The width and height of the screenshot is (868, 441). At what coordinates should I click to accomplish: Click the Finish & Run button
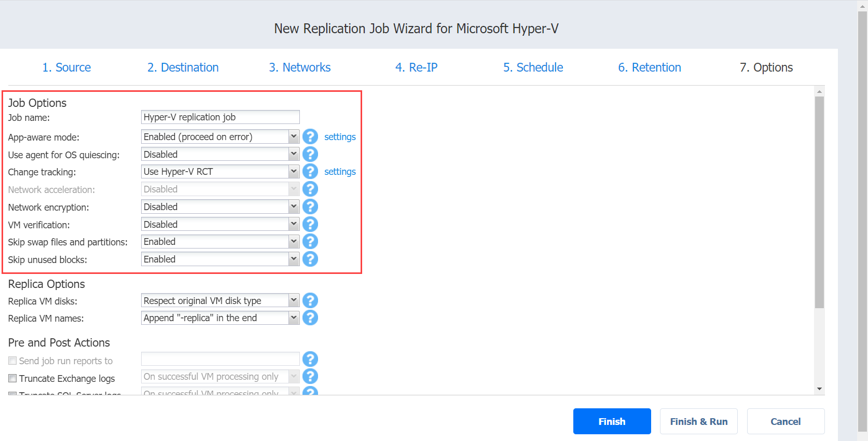(698, 421)
